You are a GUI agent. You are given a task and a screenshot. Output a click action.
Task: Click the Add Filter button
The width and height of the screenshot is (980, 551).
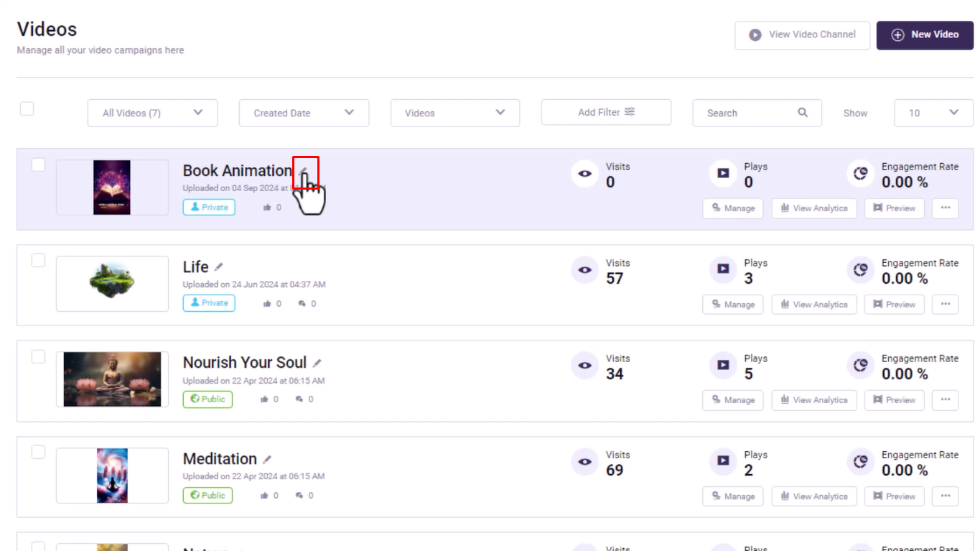click(606, 112)
